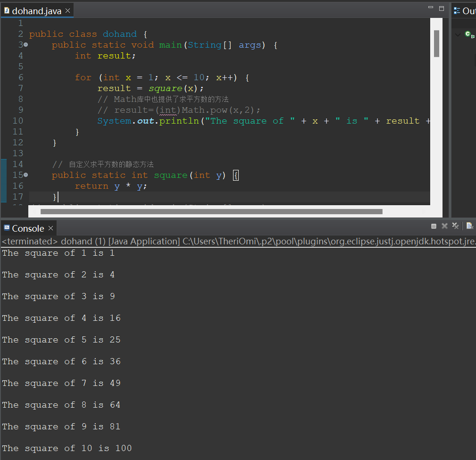This screenshot has width=476, height=460.
Task: Click the green class C icon in Outline
Action: pos(468,33)
